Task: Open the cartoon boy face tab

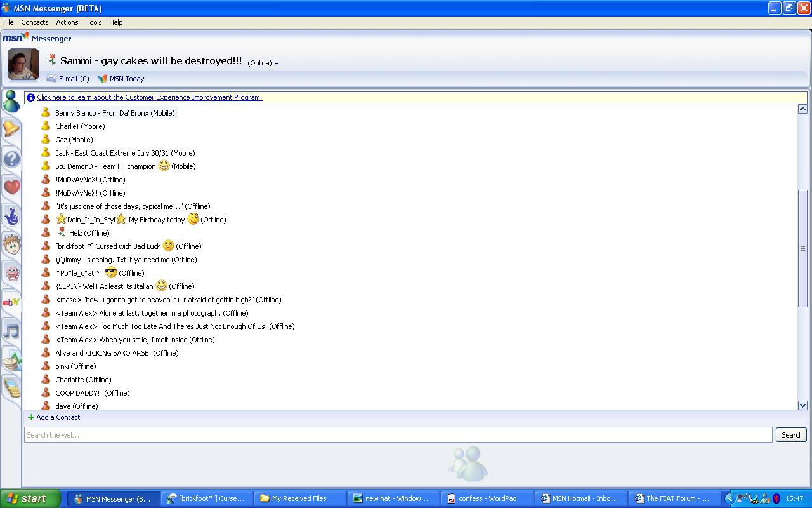Action: click(11, 244)
